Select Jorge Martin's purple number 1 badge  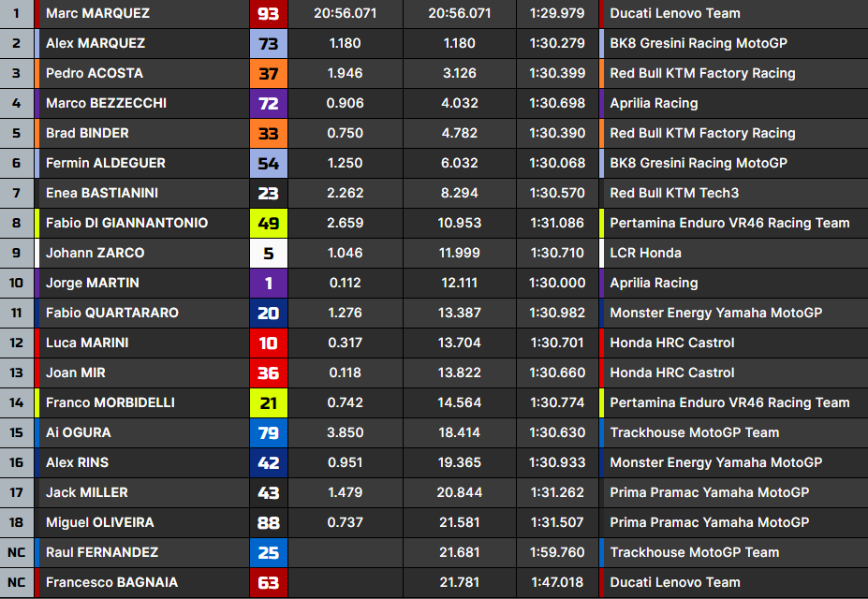click(x=269, y=284)
